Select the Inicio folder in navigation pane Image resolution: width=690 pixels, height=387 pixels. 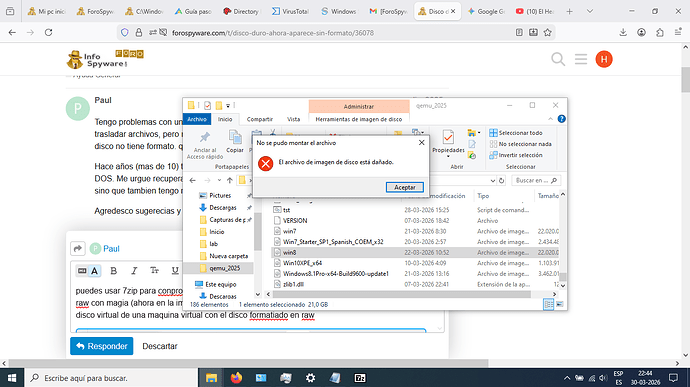217,232
